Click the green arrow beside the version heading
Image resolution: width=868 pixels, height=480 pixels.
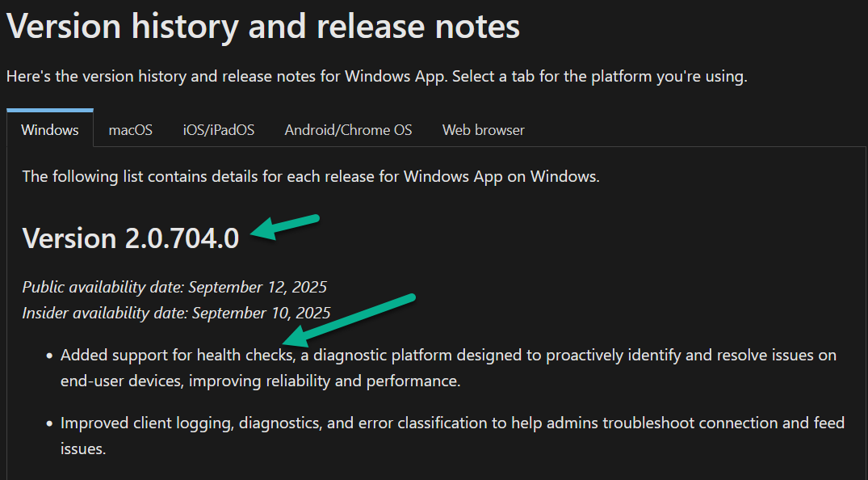(285, 226)
